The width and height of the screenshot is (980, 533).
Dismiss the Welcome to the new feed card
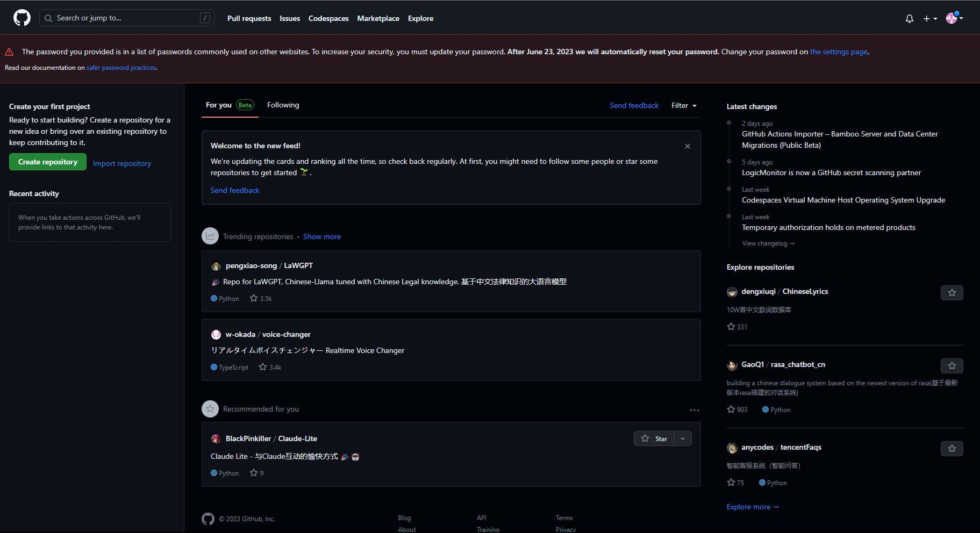(x=688, y=146)
